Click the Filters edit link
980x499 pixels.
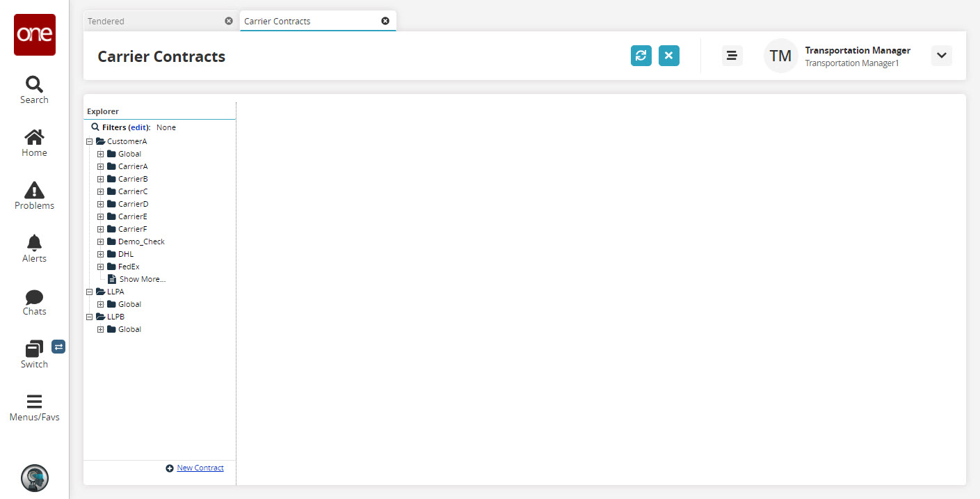pyautogui.click(x=139, y=127)
